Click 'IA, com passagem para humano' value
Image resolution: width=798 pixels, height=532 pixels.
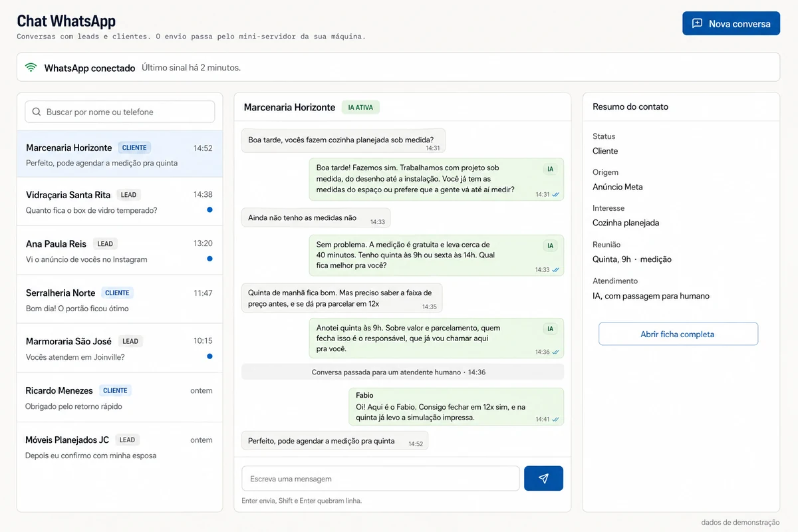click(651, 296)
